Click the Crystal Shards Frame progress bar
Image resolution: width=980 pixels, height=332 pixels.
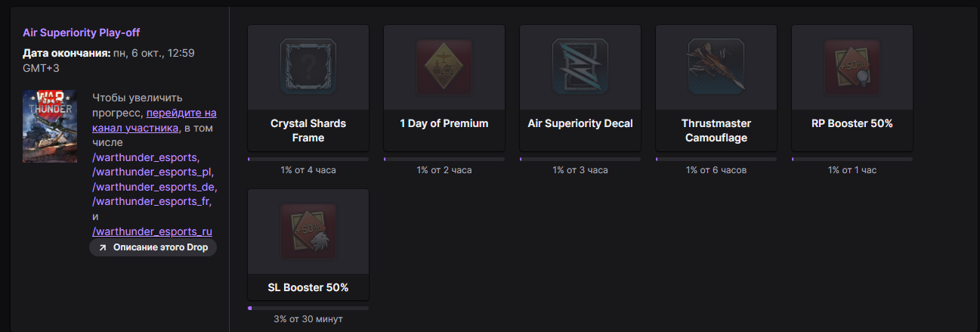[x=308, y=159]
